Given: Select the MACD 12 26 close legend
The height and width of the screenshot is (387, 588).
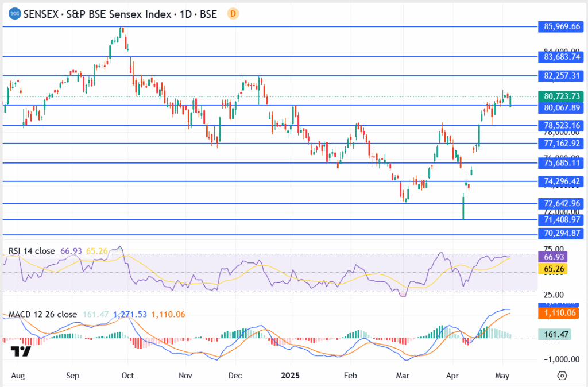Looking at the screenshot, I should pyautogui.click(x=43, y=314).
